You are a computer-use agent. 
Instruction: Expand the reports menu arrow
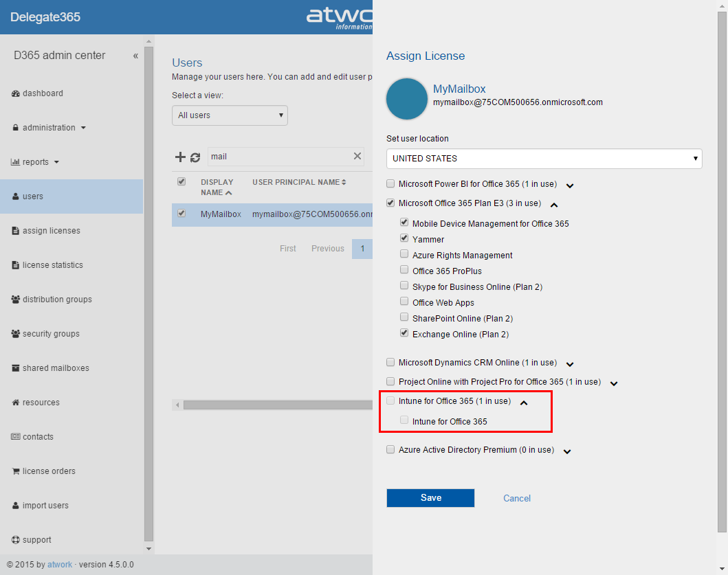56,162
